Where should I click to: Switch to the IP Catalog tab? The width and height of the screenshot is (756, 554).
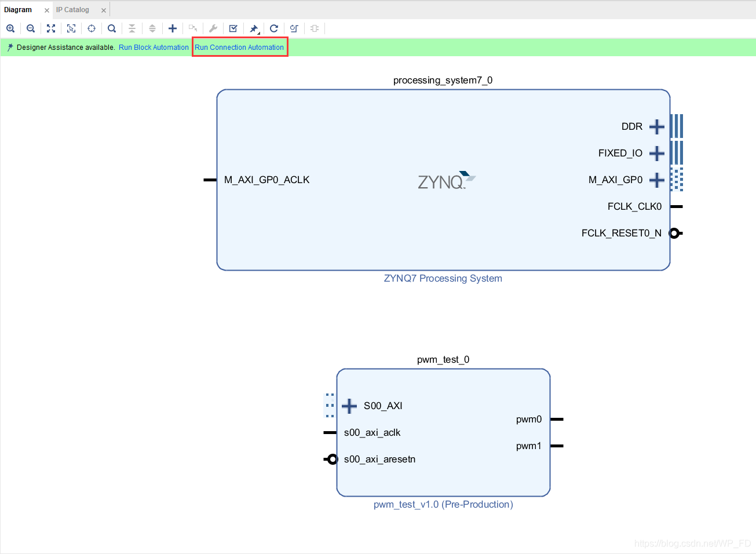72,10
